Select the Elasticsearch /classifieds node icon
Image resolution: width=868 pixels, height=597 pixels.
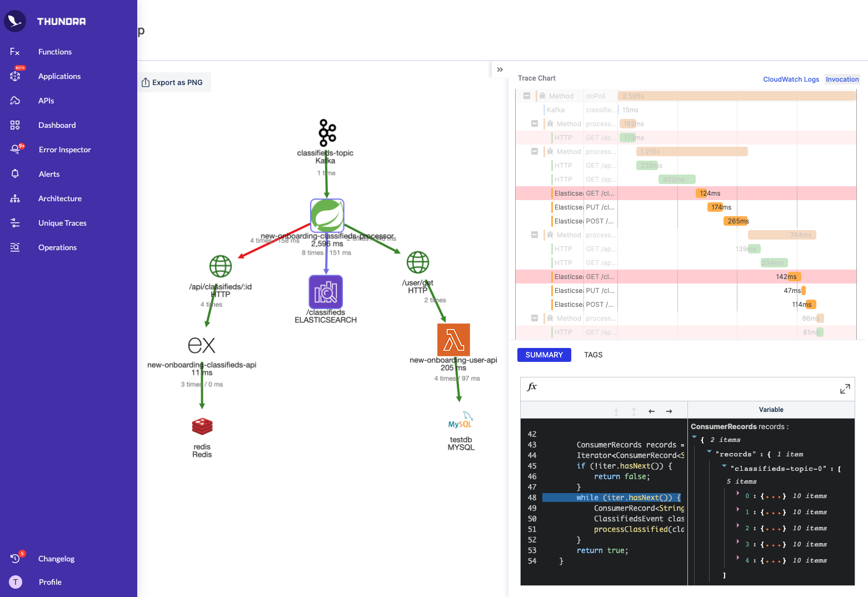click(326, 292)
